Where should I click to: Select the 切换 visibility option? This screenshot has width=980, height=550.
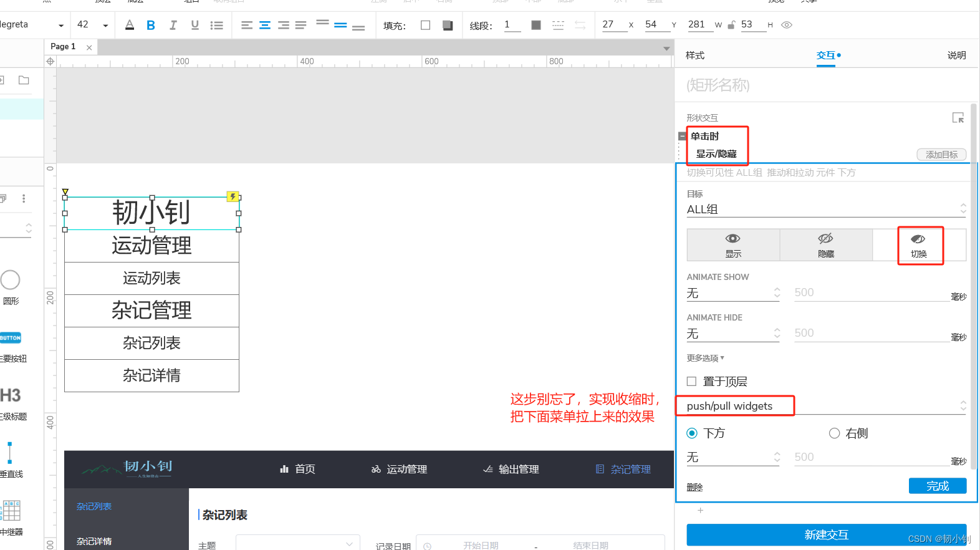pos(919,245)
